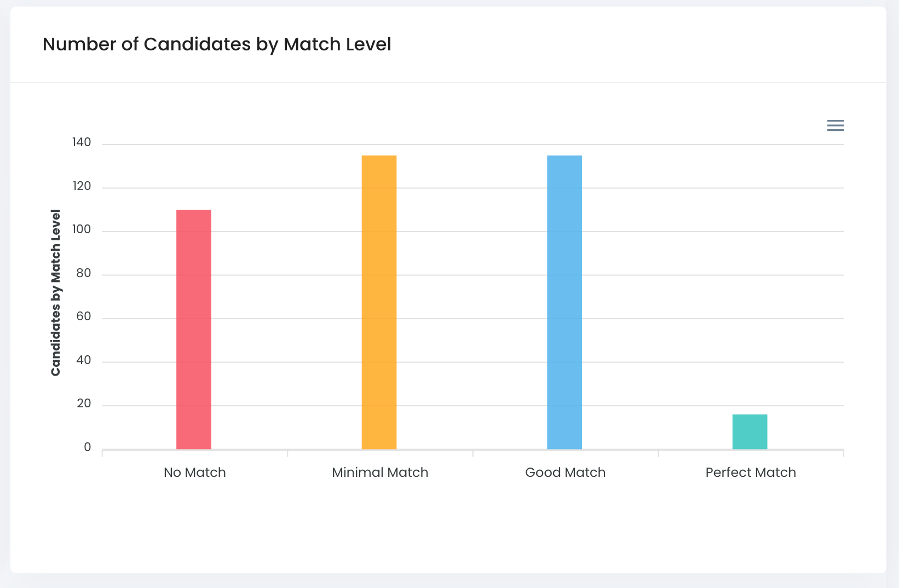Select the 40 y-axis label

click(x=84, y=360)
